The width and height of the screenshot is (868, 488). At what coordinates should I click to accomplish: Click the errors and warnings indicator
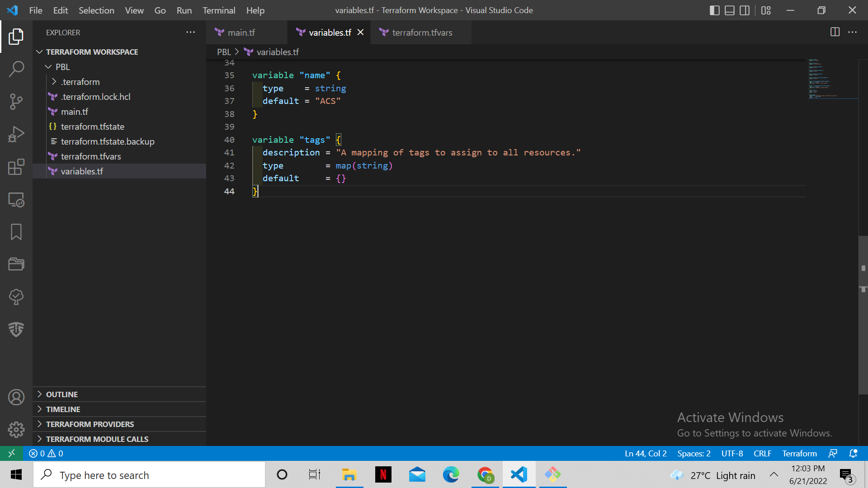click(45, 453)
